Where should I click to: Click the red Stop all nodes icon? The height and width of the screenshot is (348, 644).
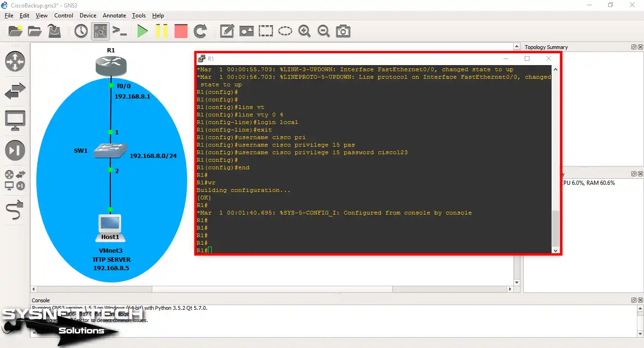181,32
